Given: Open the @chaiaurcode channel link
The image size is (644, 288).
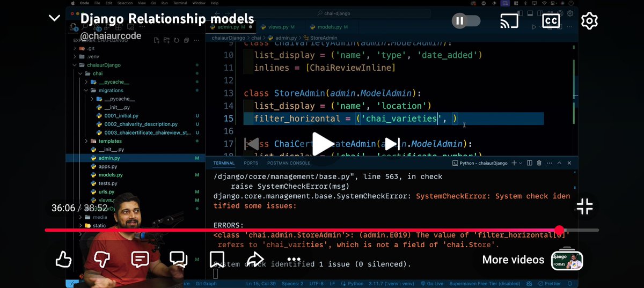Looking at the screenshot, I should (x=111, y=35).
